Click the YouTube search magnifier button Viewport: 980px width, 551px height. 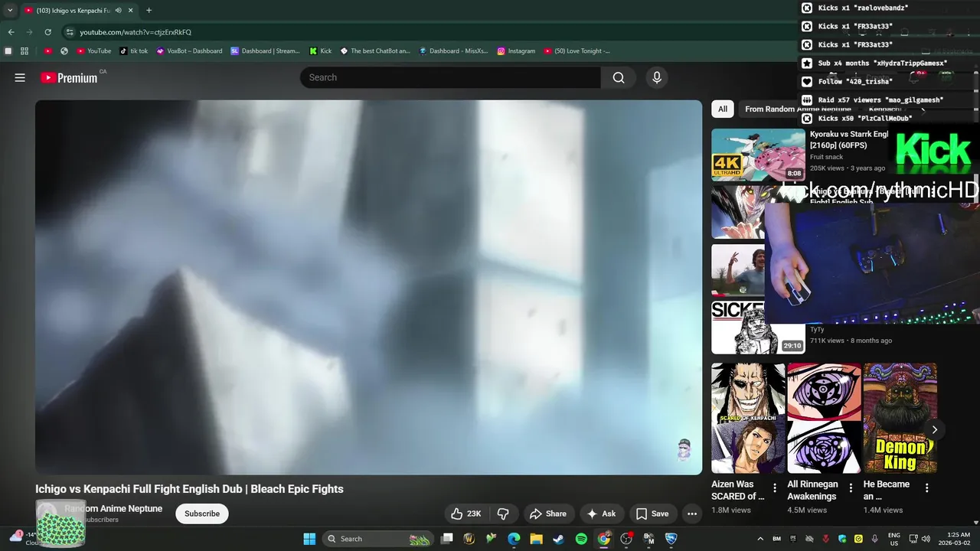[x=619, y=77]
